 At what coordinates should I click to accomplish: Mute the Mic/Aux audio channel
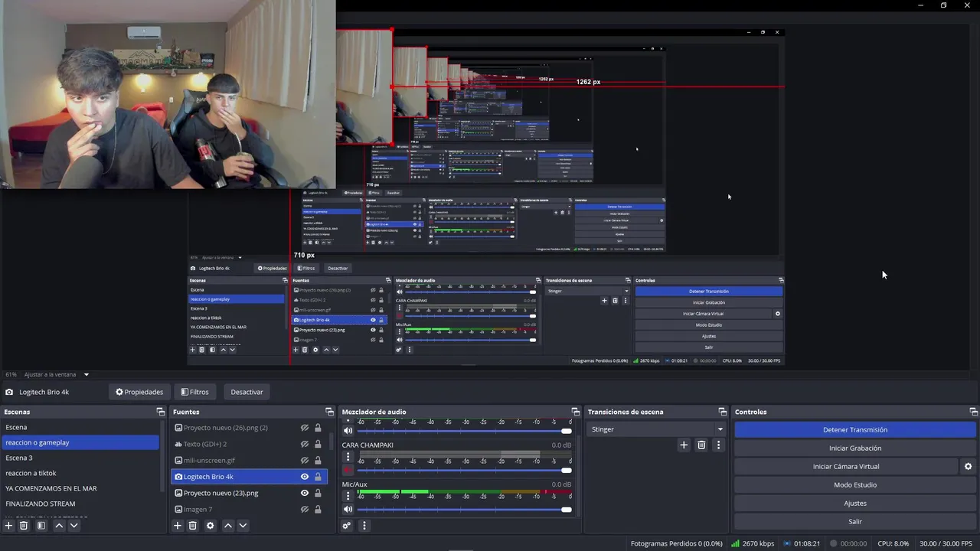[348, 509]
